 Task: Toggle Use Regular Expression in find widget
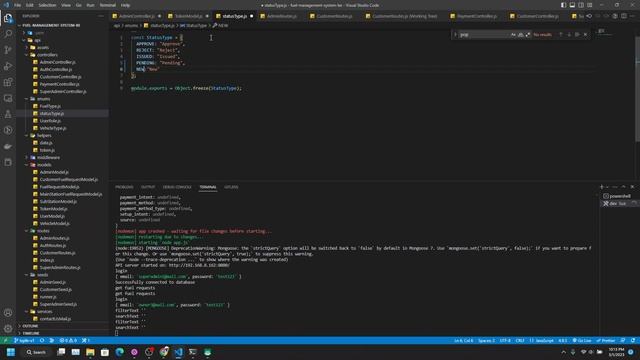click(528, 35)
